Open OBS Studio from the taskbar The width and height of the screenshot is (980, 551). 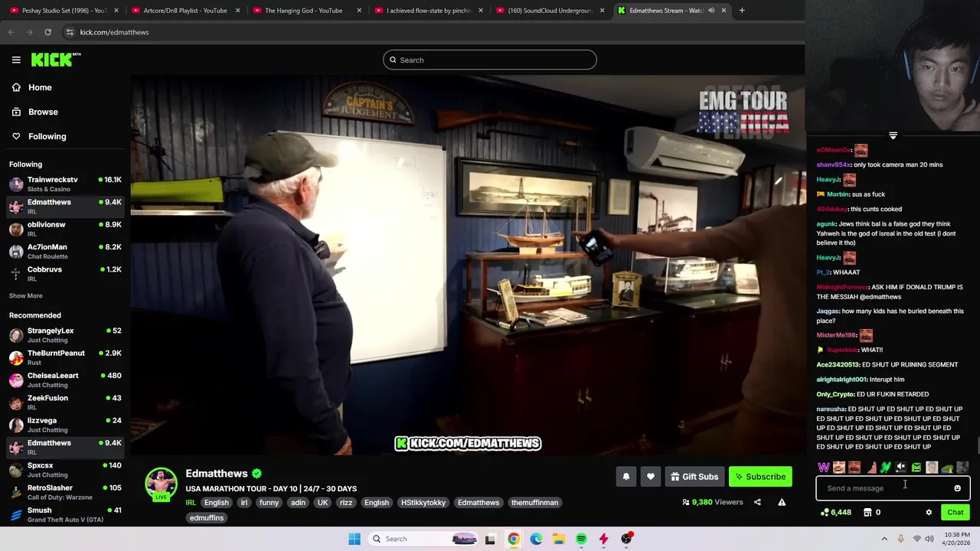(626, 539)
